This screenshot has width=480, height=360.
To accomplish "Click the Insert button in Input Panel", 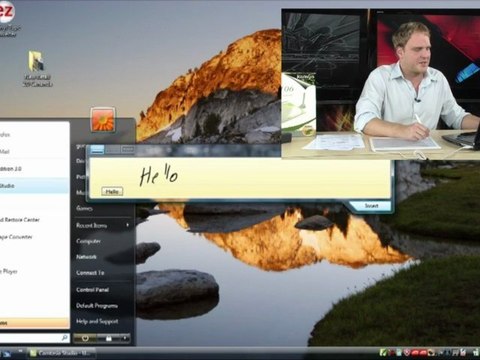I will pyautogui.click(x=371, y=206).
